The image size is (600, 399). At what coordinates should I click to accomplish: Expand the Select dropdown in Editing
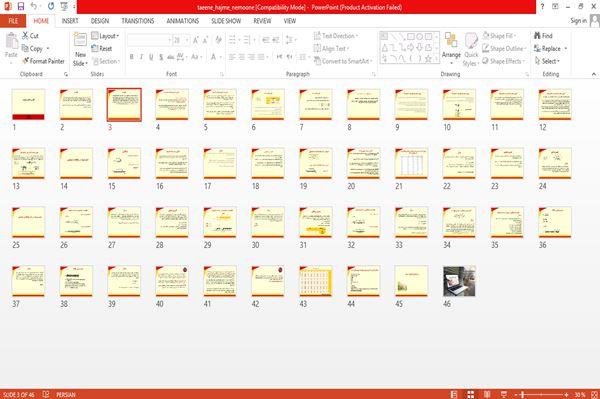tap(547, 61)
